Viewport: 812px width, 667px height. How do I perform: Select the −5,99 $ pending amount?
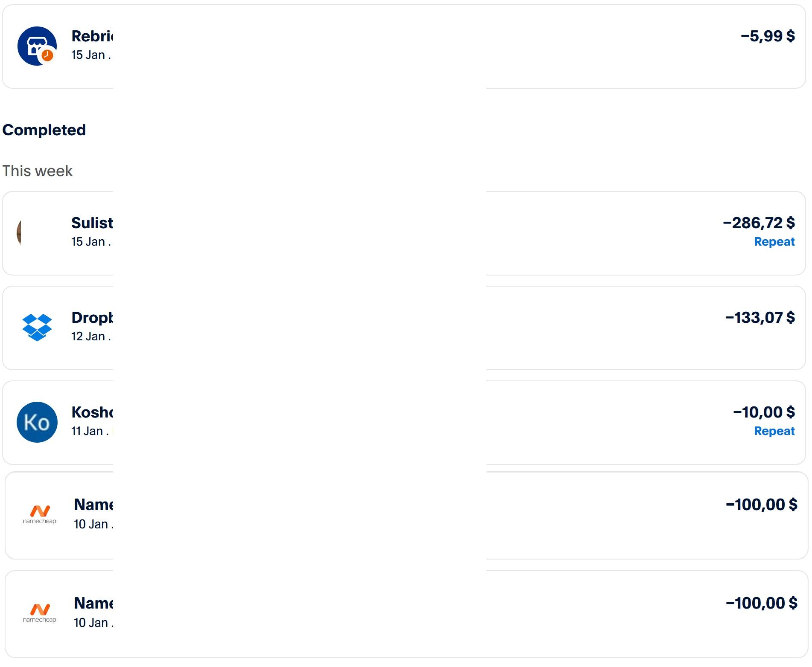coord(768,36)
